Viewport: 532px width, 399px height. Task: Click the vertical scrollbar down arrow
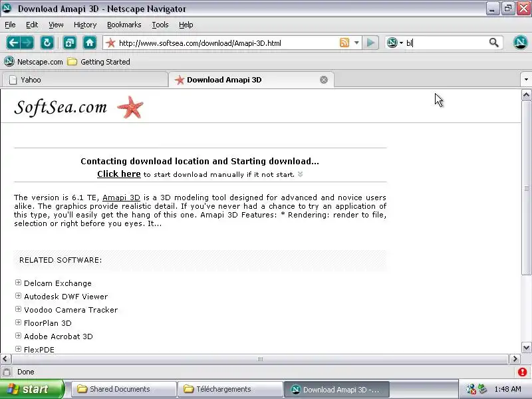[x=526, y=347]
